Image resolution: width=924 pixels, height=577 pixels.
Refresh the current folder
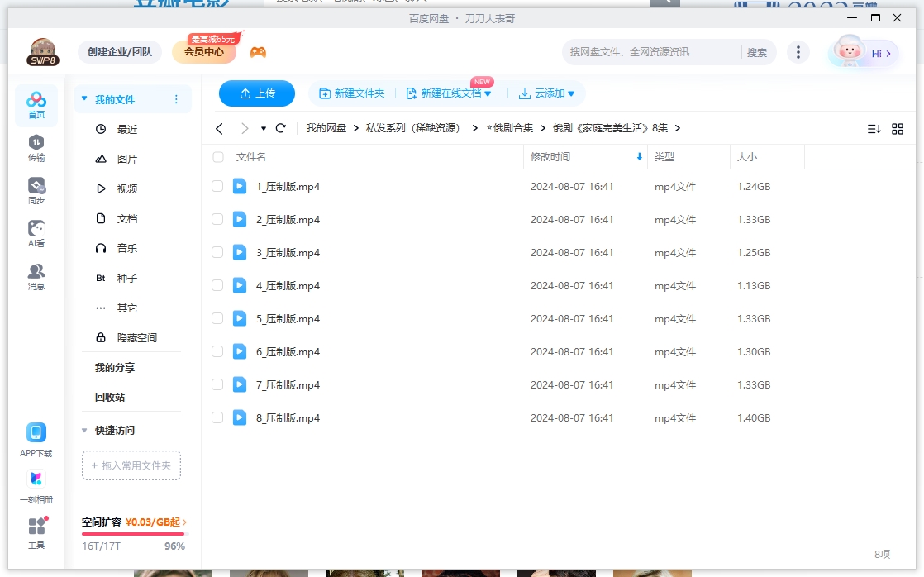[x=280, y=128]
